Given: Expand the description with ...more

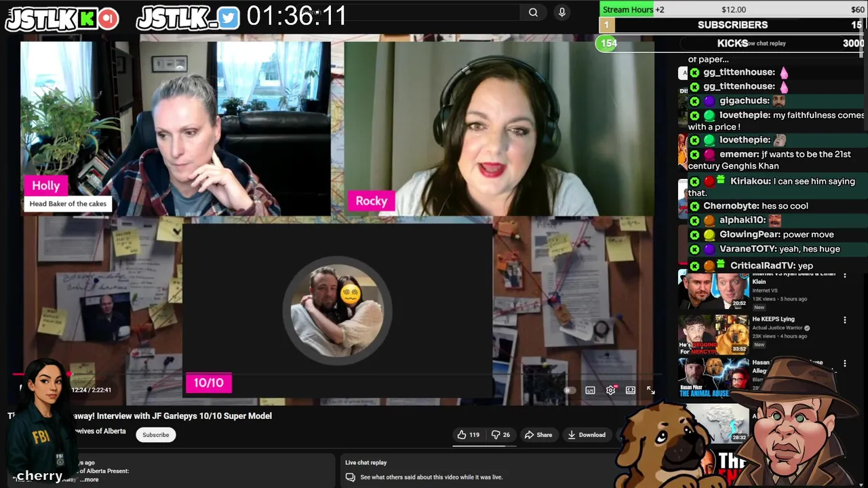Looking at the screenshot, I should [89, 479].
